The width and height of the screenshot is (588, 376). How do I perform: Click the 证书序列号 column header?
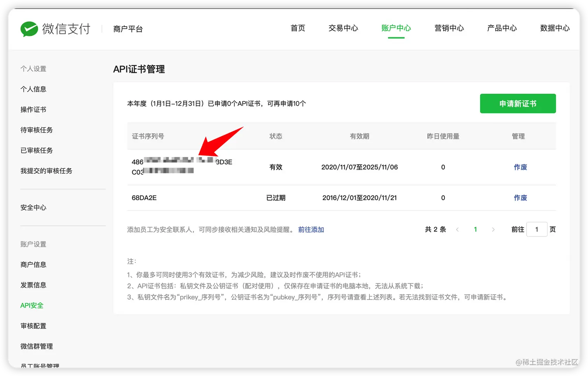click(x=148, y=136)
